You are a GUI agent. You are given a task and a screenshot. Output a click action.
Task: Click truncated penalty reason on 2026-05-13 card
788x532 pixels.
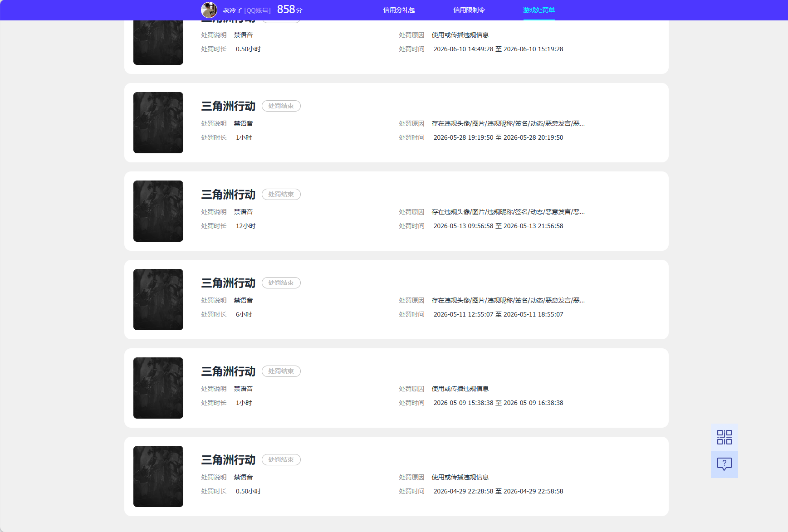click(x=508, y=212)
